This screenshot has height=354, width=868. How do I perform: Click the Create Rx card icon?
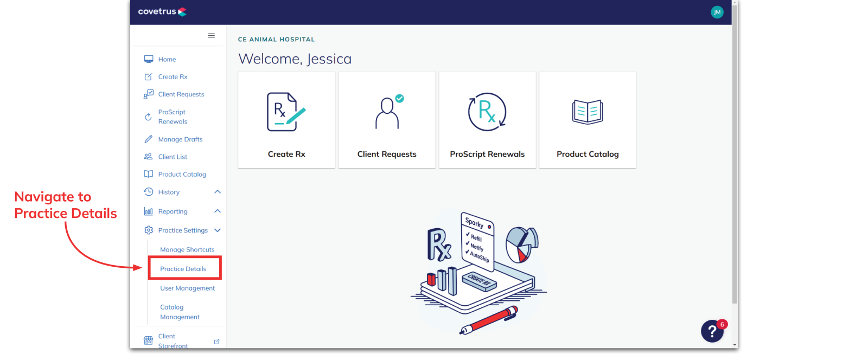click(x=286, y=112)
